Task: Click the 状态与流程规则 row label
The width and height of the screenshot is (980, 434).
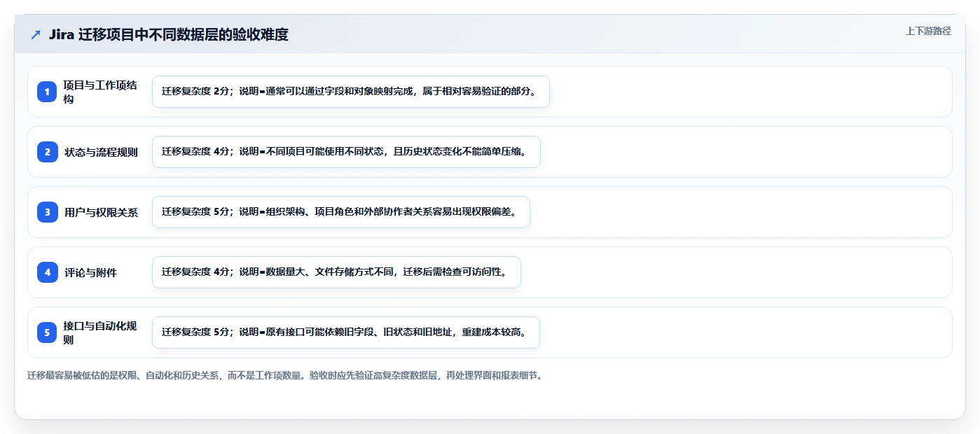Action: click(x=101, y=152)
